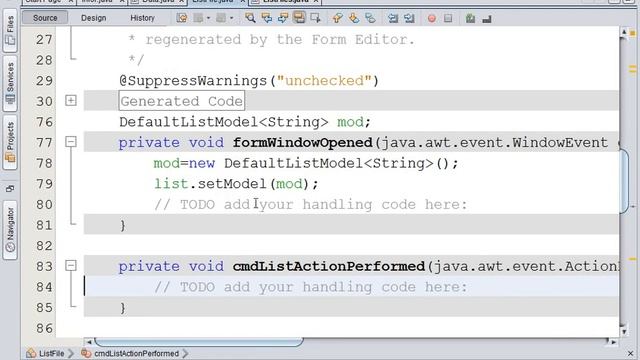Click the formWindowOpened method name
The image size is (640, 360).
pyautogui.click(x=302, y=142)
